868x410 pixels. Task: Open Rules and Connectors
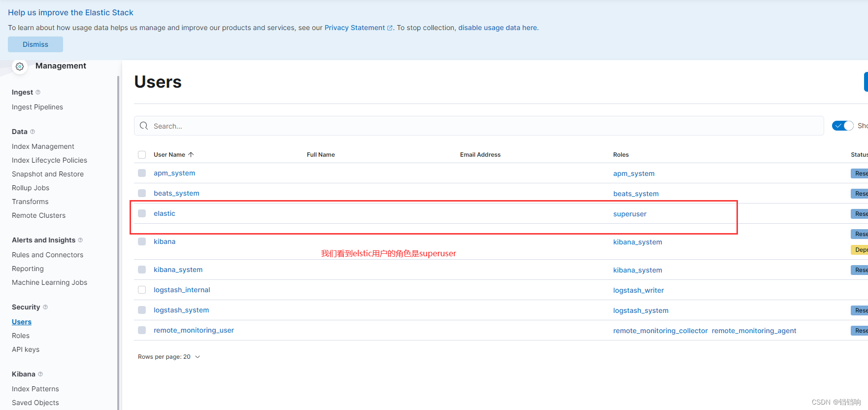tap(47, 255)
